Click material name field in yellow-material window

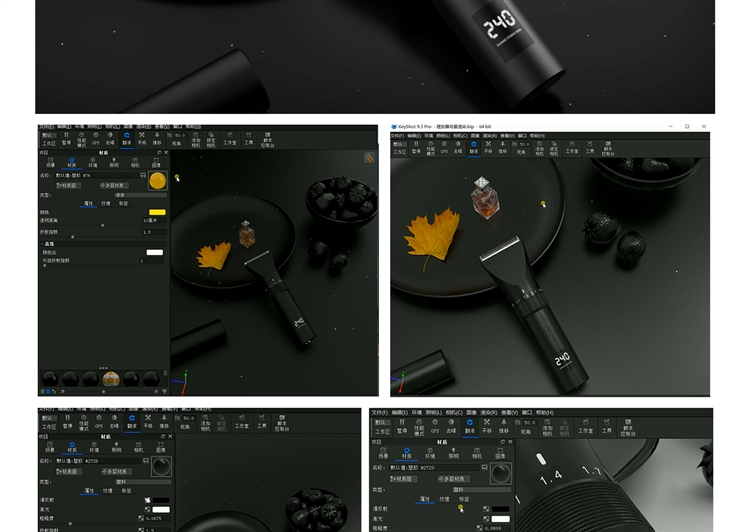tap(97, 176)
